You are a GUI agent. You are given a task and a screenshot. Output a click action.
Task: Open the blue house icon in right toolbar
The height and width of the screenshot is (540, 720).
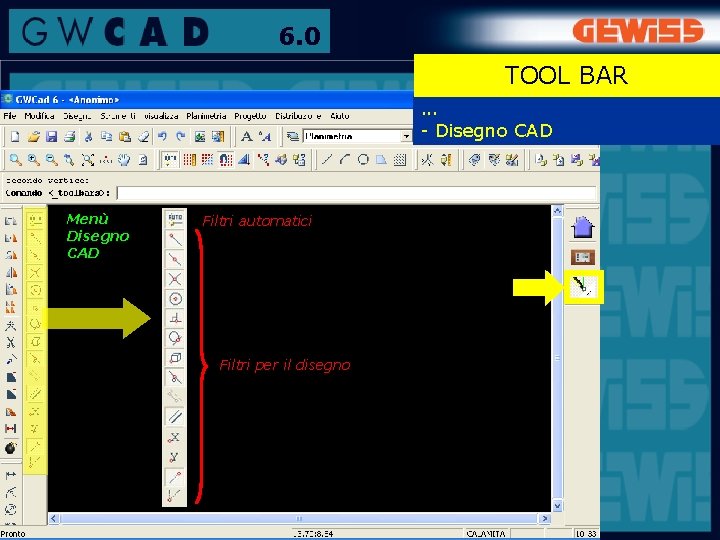click(583, 227)
